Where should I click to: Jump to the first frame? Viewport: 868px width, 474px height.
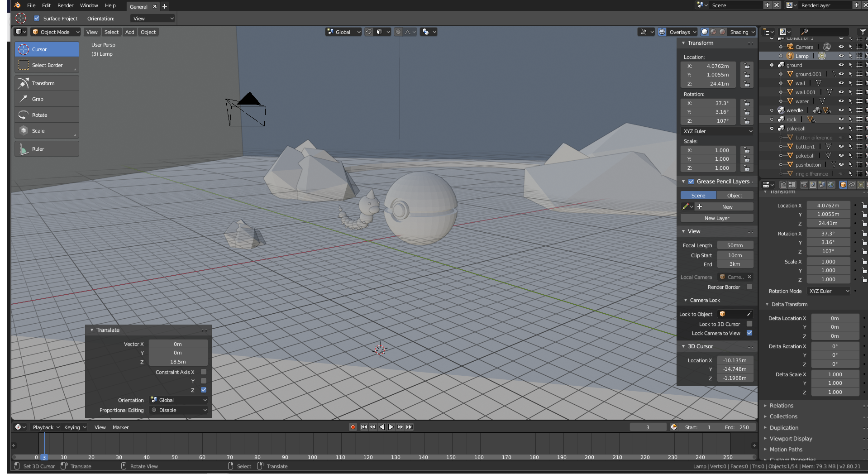(x=364, y=427)
